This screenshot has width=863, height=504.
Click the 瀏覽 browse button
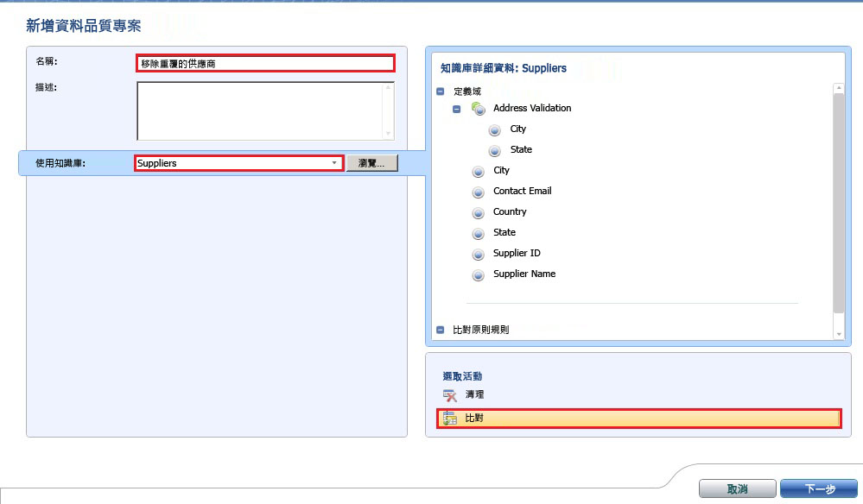(x=371, y=163)
